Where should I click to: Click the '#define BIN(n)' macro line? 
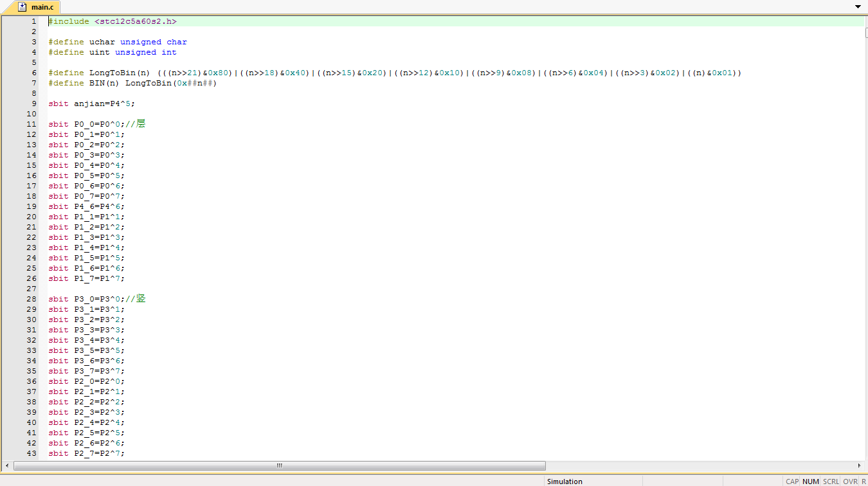(132, 83)
